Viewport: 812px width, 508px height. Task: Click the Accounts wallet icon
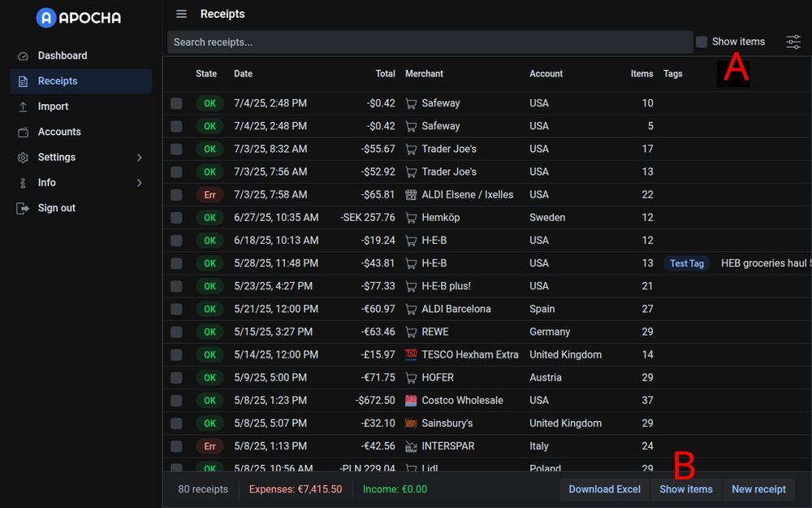click(x=23, y=132)
